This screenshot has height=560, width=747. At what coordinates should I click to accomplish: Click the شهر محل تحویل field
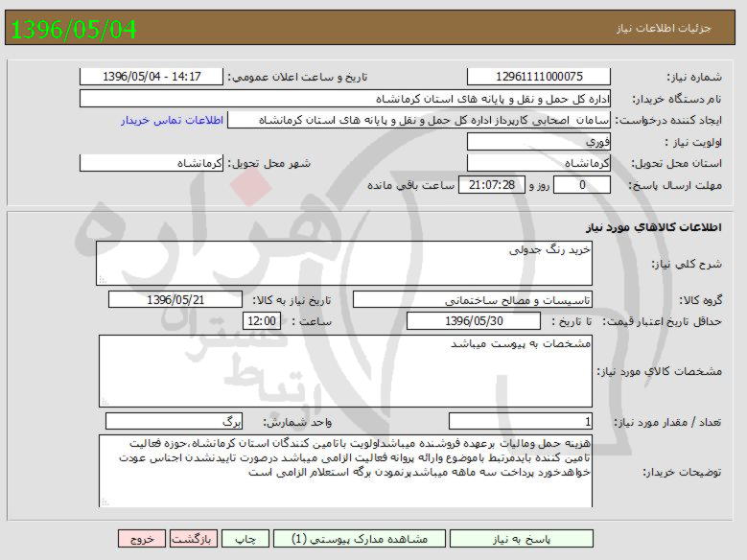click(152, 163)
